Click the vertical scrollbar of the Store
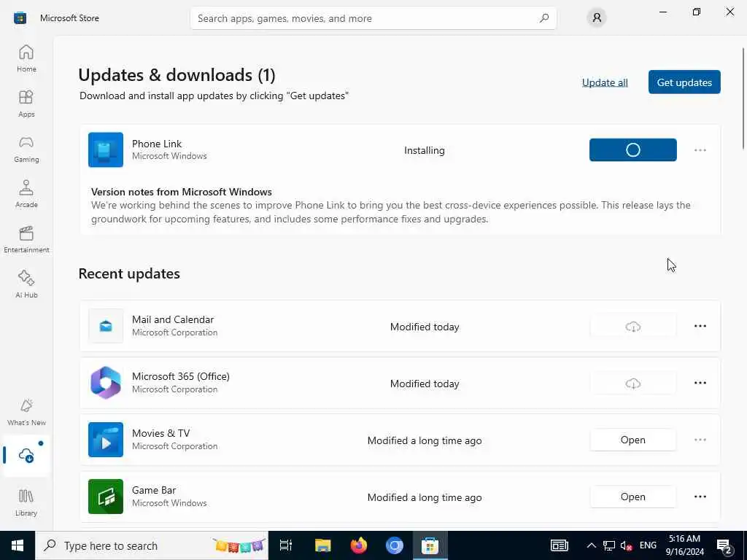 [x=743, y=99]
